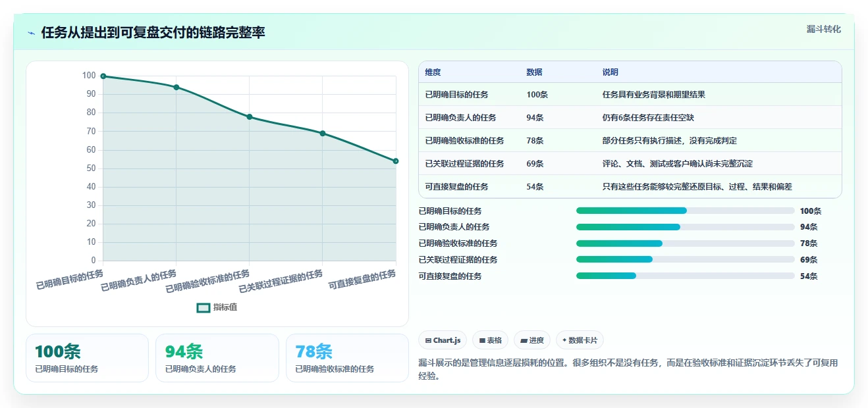Select table cell 已明确负责人的任务
868x408 pixels.
pyautogui.click(x=461, y=118)
